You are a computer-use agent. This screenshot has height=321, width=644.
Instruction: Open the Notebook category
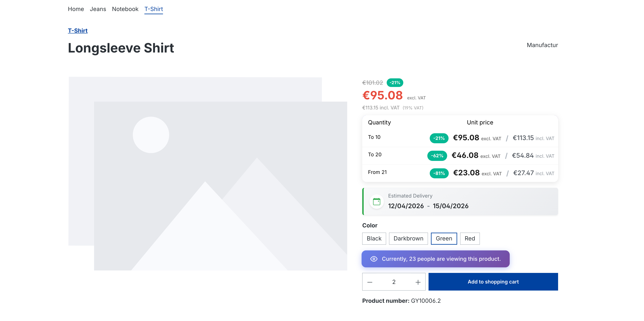[x=125, y=9]
